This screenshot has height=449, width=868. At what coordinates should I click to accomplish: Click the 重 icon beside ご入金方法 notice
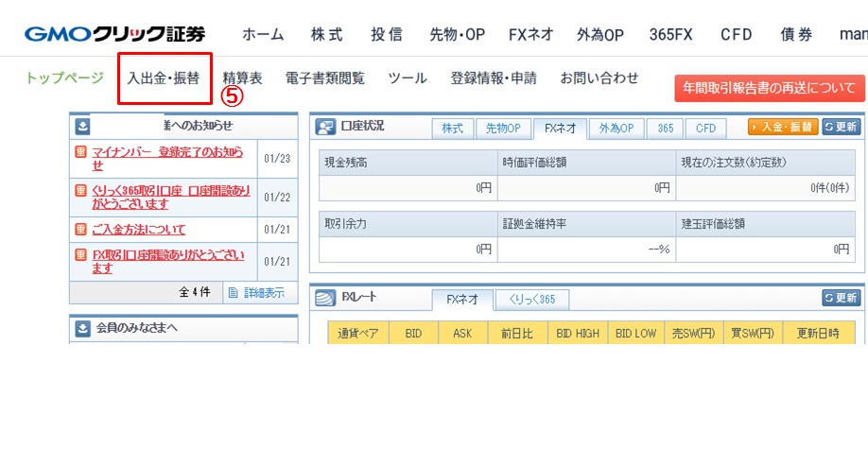(80, 229)
